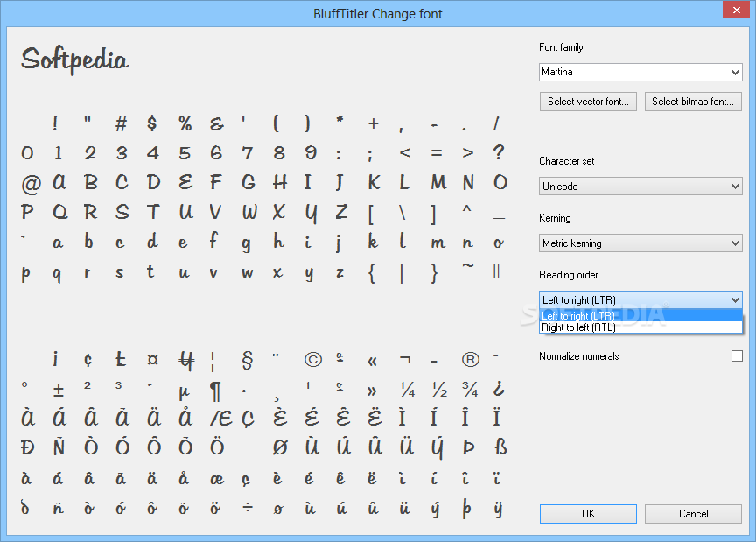Select the left guillemet « glyph
The image size is (756, 542).
pyautogui.click(x=372, y=362)
